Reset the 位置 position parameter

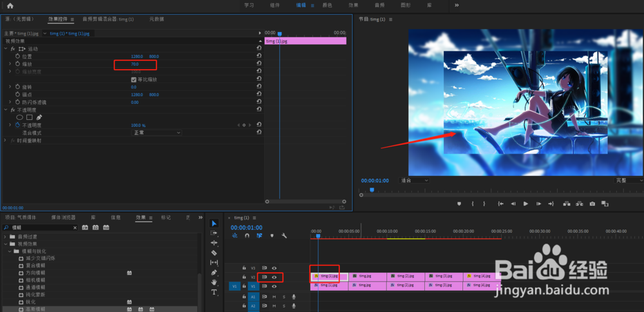[x=259, y=56]
